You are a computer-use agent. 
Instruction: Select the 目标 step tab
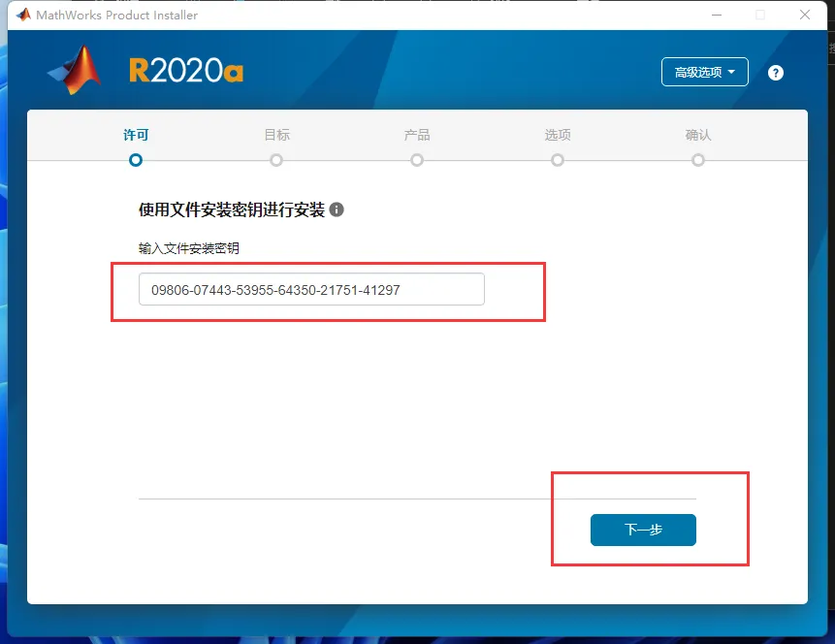pyautogui.click(x=277, y=135)
